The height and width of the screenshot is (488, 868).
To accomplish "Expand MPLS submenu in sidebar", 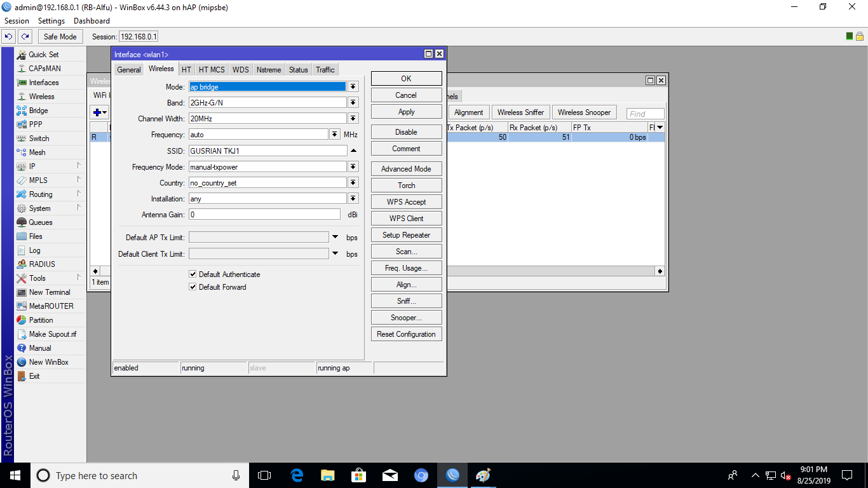I will [79, 180].
